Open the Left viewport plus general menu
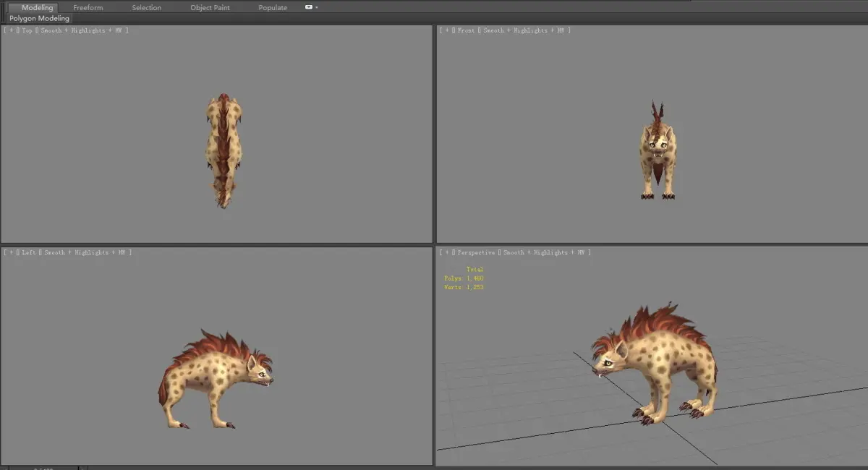Viewport: 868px width, 470px height. point(11,252)
